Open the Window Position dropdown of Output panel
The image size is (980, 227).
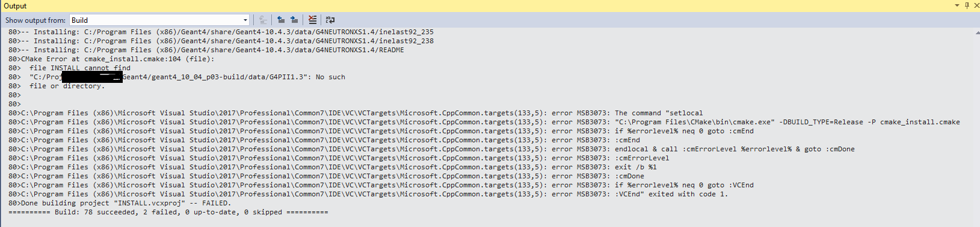(x=957, y=5)
